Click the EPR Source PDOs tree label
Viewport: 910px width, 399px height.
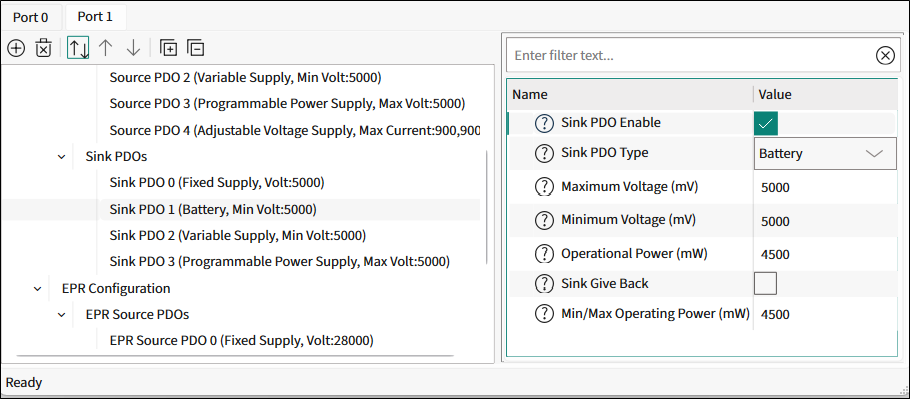point(137,315)
